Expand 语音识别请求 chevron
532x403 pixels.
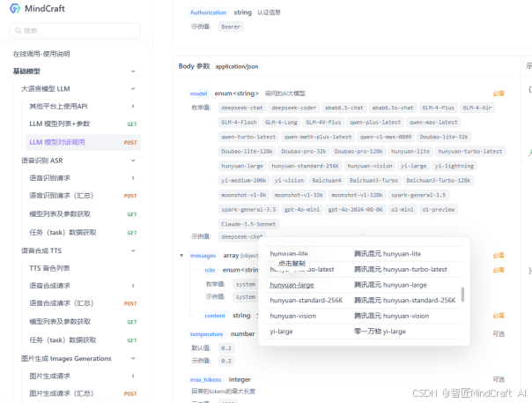point(133,178)
